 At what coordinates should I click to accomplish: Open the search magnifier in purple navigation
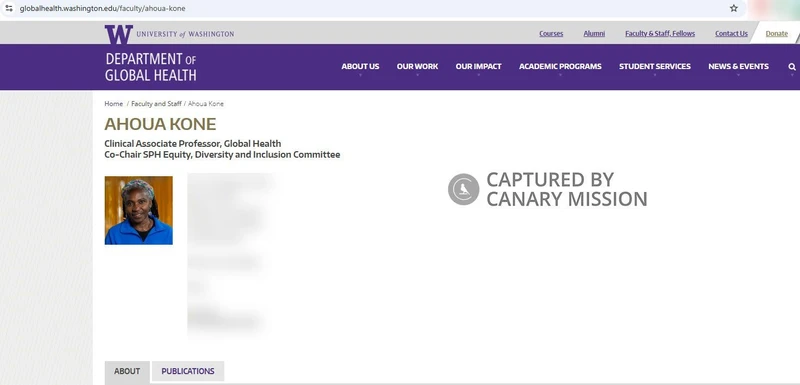(792, 67)
